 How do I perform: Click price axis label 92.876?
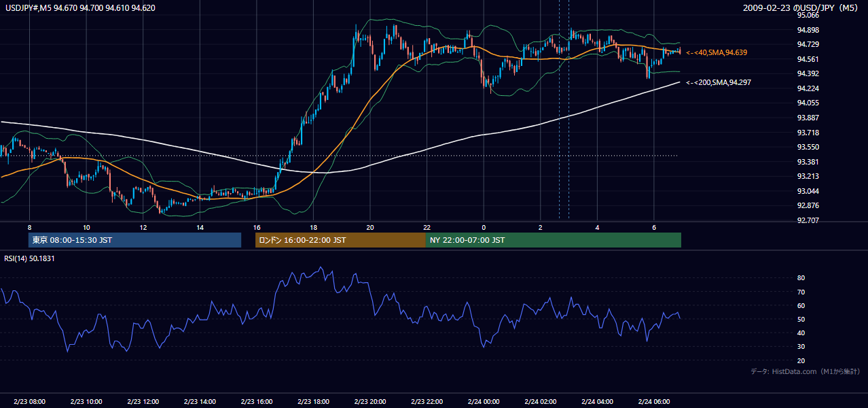810,206
